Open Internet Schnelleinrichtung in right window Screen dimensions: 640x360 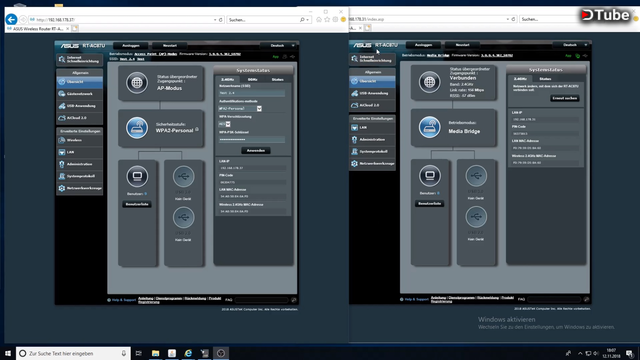pyautogui.click(x=372, y=59)
